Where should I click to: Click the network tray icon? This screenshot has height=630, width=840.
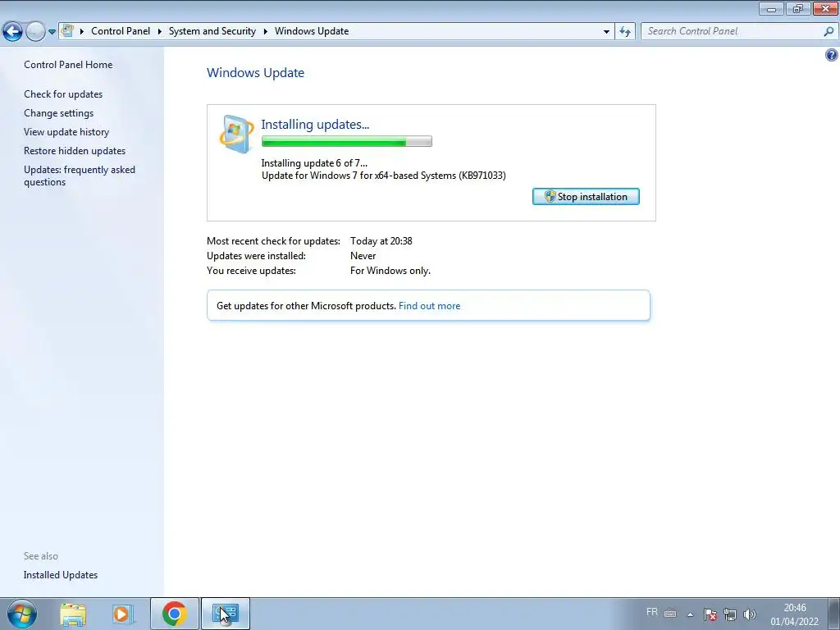click(x=729, y=614)
